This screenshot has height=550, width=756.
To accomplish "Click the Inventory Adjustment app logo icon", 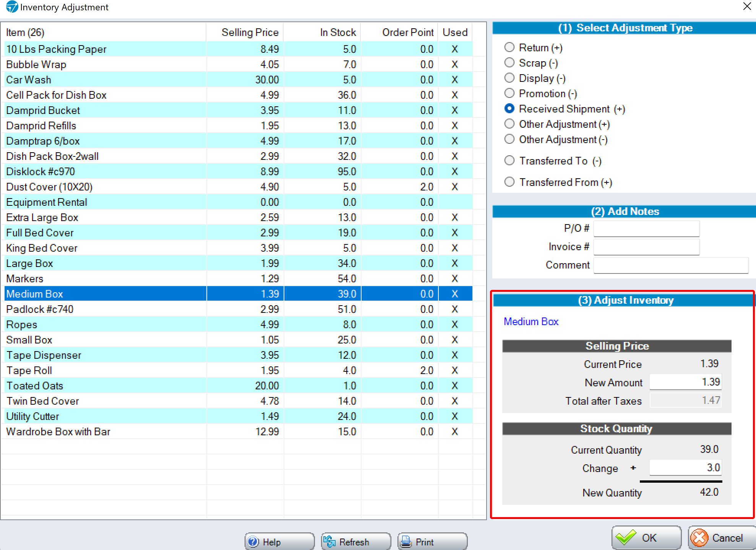I will coord(12,7).
